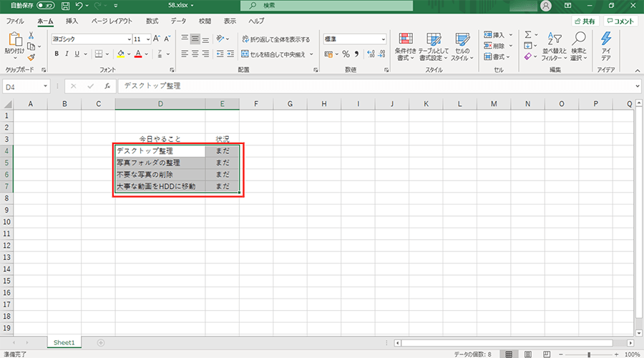Select the Sheet1 tab

click(64, 342)
